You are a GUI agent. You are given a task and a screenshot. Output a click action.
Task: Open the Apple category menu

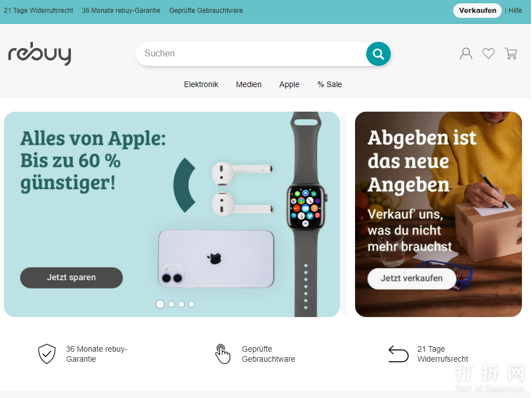pos(289,84)
